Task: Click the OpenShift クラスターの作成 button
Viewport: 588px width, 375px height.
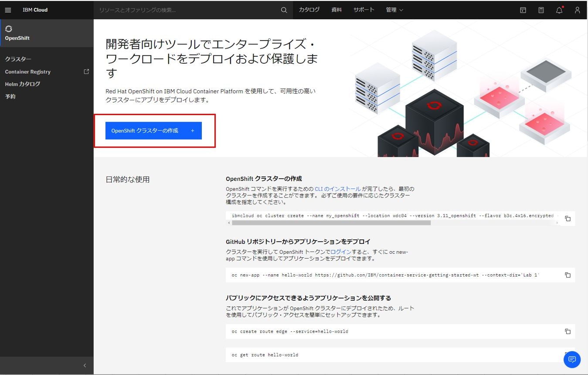Action: point(153,130)
